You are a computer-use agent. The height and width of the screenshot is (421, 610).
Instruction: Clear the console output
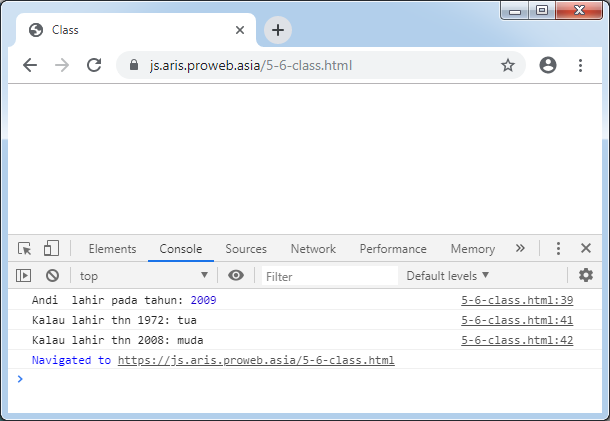tap(52, 275)
